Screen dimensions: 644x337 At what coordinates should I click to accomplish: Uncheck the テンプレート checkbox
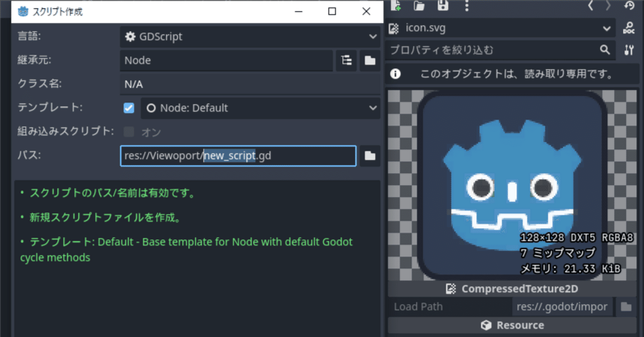[129, 108]
